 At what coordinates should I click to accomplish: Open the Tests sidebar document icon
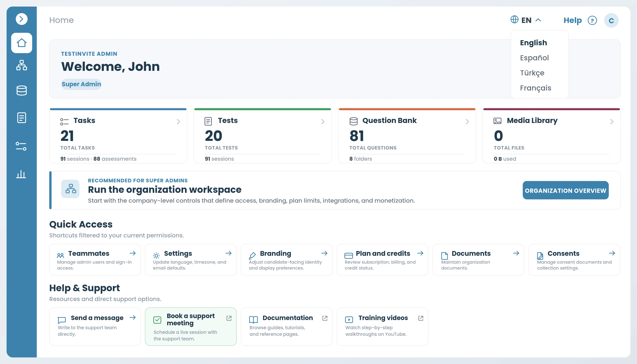(x=22, y=118)
